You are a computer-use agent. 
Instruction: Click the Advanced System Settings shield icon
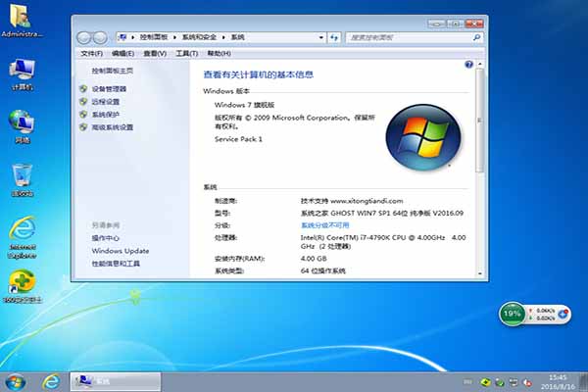[x=83, y=127]
